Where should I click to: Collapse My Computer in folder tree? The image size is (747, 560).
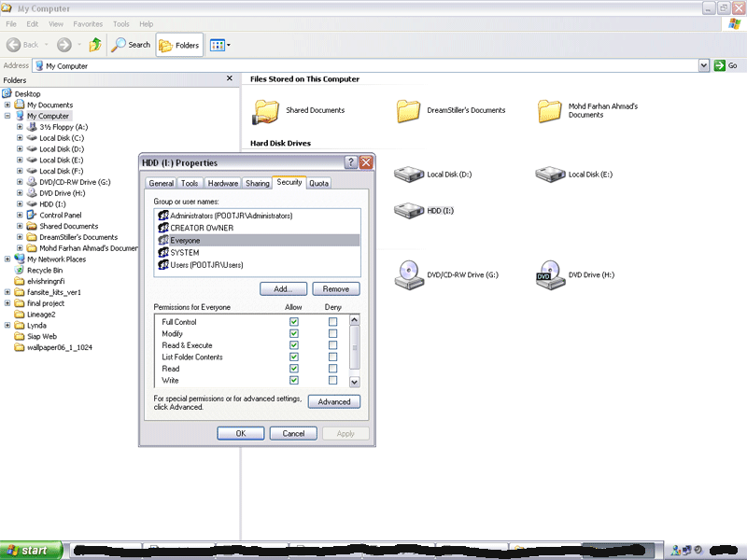point(7,116)
